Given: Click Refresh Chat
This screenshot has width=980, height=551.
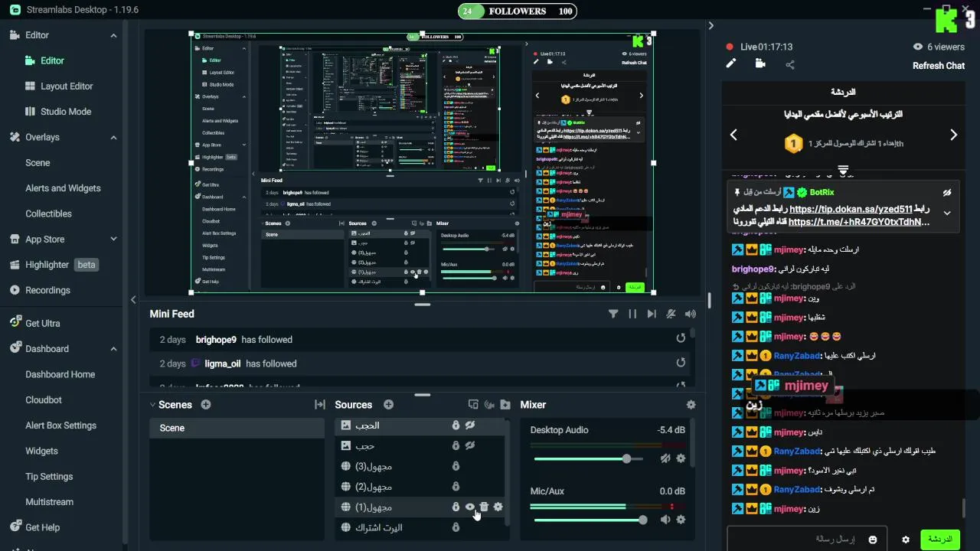Looking at the screenshot, I should point(938,66).
